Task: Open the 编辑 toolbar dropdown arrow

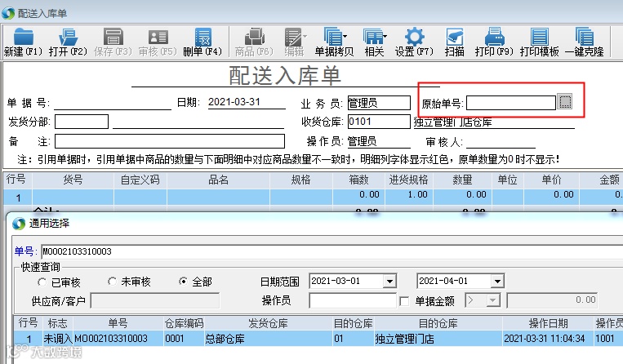Action: pos(305,37)
